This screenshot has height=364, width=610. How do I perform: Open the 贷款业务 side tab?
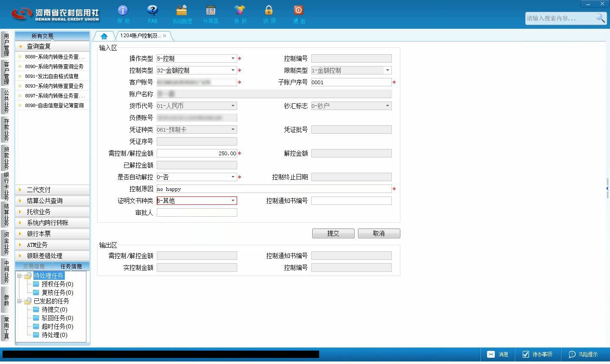pyautogui.click(x=6, y=158)
